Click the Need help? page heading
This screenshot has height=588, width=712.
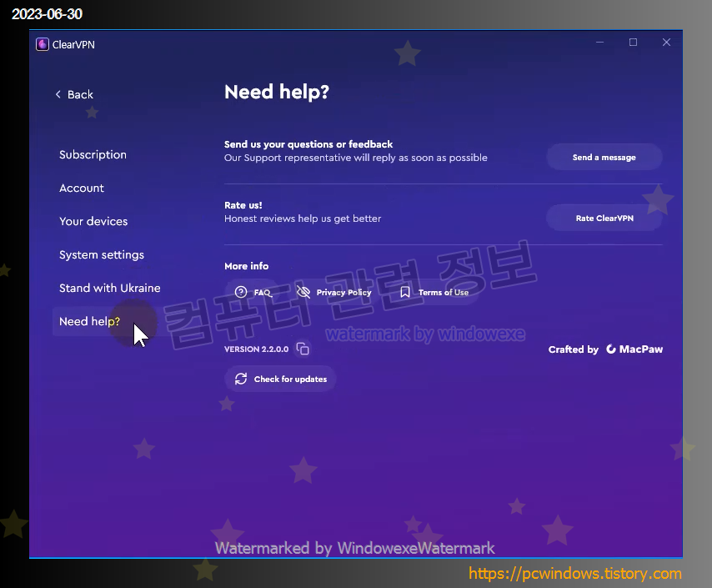point(277,92)
